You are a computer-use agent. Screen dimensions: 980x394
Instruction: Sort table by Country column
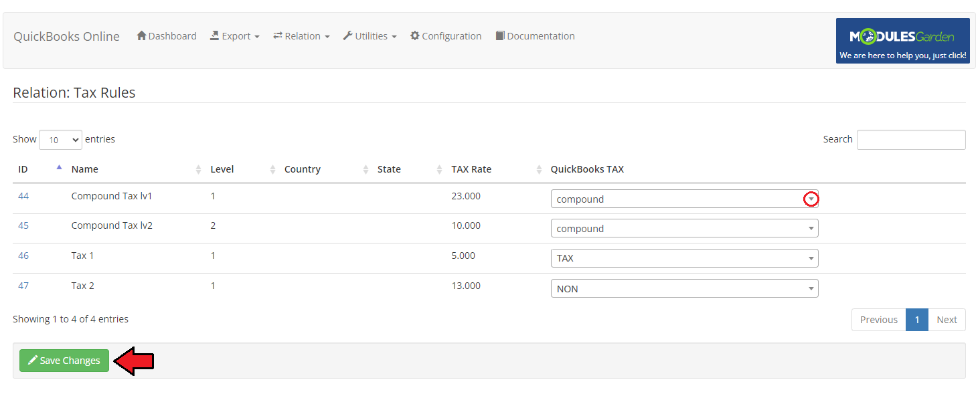coord(303,169)
